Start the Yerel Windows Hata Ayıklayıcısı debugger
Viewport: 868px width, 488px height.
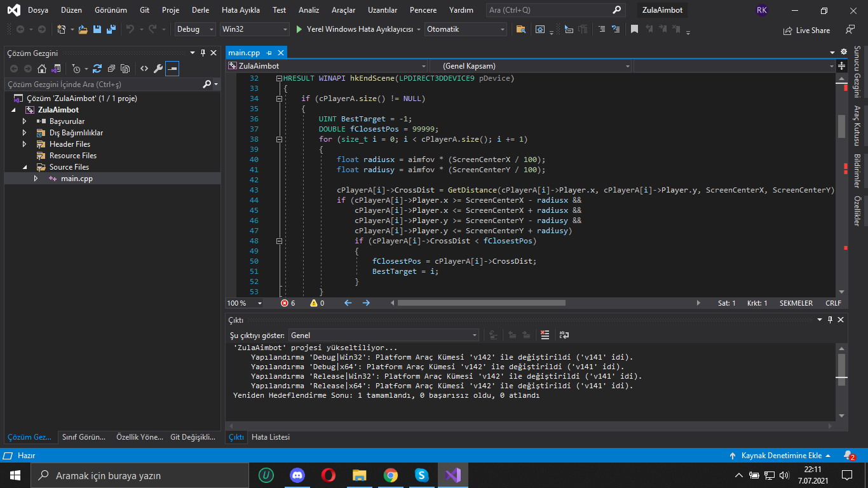354,29
